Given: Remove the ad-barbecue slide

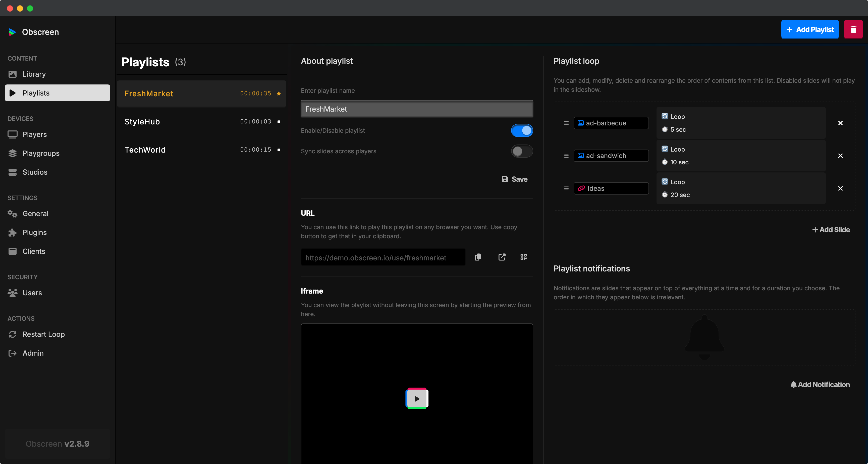Looking at the screenshot, I should pyautogui.click(x=840, y=123).
